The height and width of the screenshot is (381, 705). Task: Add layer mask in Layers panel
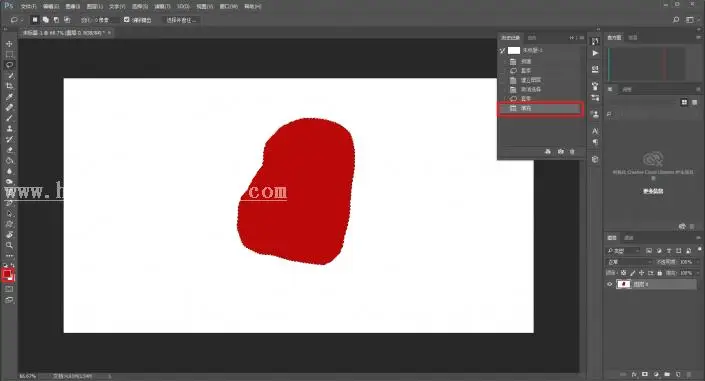[x=645, y=374]
